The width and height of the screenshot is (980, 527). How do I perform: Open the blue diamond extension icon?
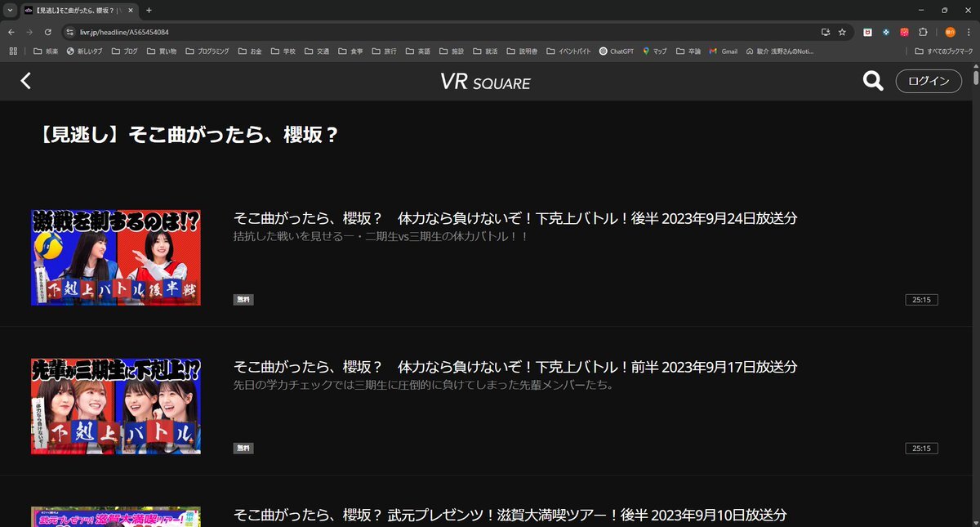886,32
